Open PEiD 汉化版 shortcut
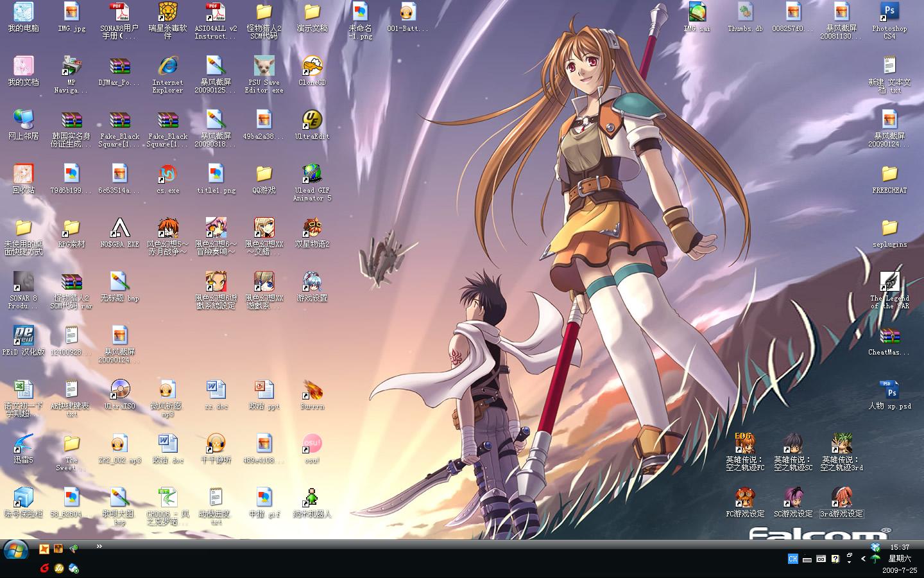The height and width of the screenshot is (578, 924). pos(23,341)
